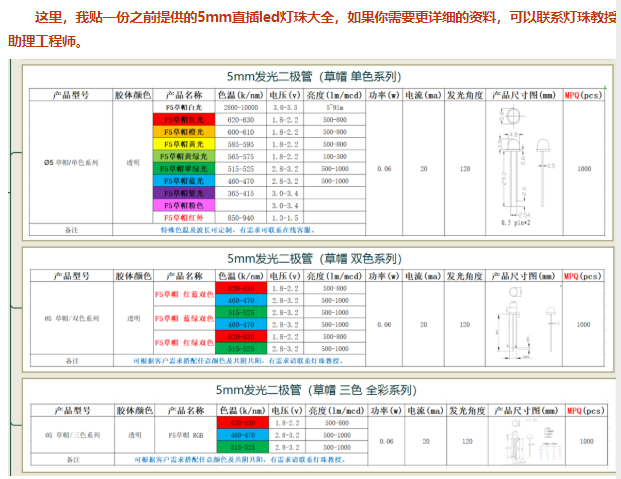Screen dimensions: 621x479
Task: Click the F5草帽 红蓝双色 product name
Action: click(x=184, y=294)
